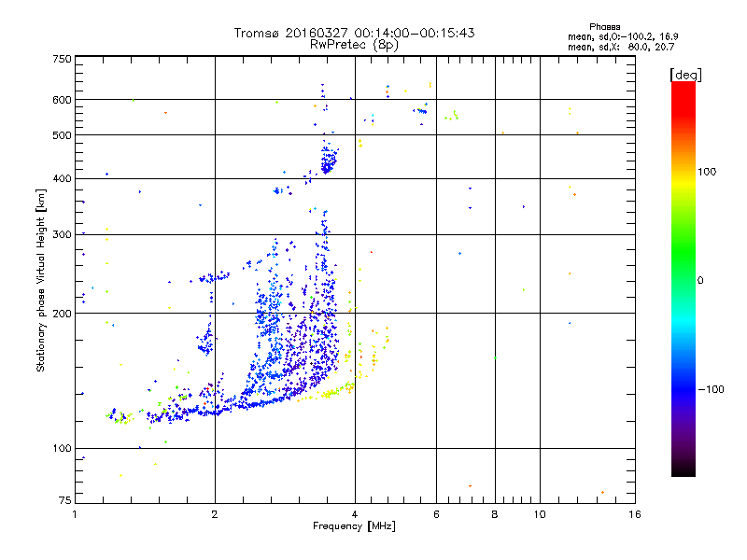Image resolution: width=747 pixels, height=560 pixels.
Task: Select the 'mean, sd,X: 80.0, 20.7' statistics line
Action: click(x=621, y=48)
